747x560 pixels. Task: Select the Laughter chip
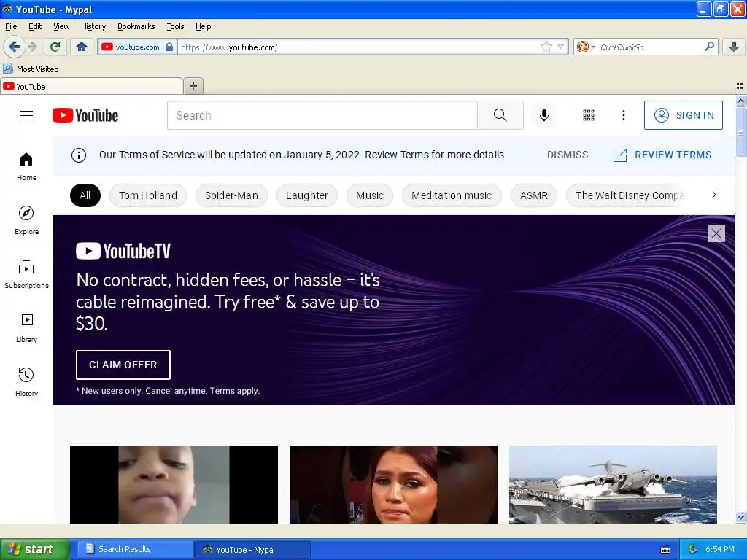307,195
